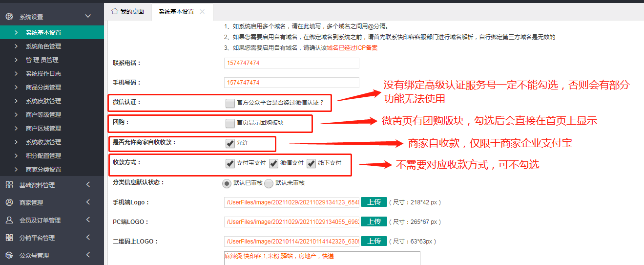This screenshot has width=644, height=265.
Task: Click the 系统设置 gear icon
Action: [x=9, y=17]
